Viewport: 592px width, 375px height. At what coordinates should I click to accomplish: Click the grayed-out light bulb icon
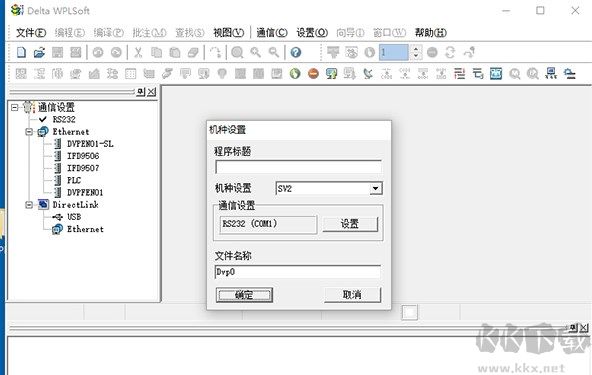[222, 73]
